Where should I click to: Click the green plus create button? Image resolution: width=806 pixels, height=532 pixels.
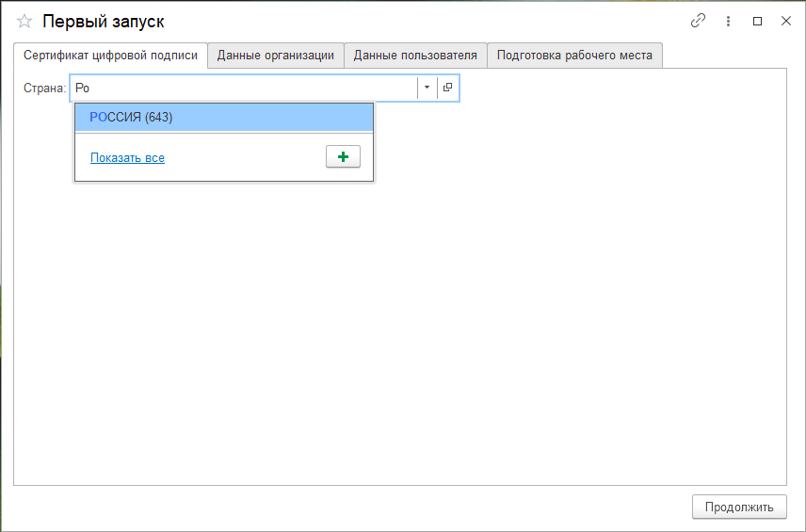coord(343,157)
